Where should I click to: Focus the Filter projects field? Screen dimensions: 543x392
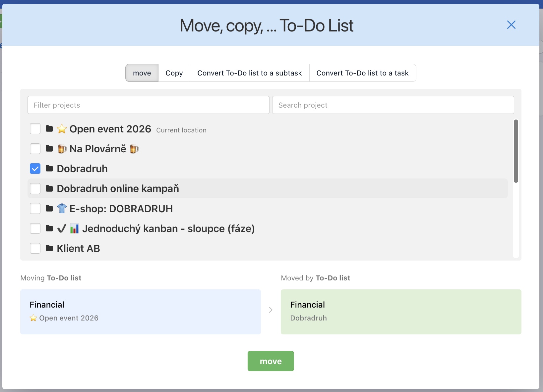pyautogui.click(x=148, y=105)
